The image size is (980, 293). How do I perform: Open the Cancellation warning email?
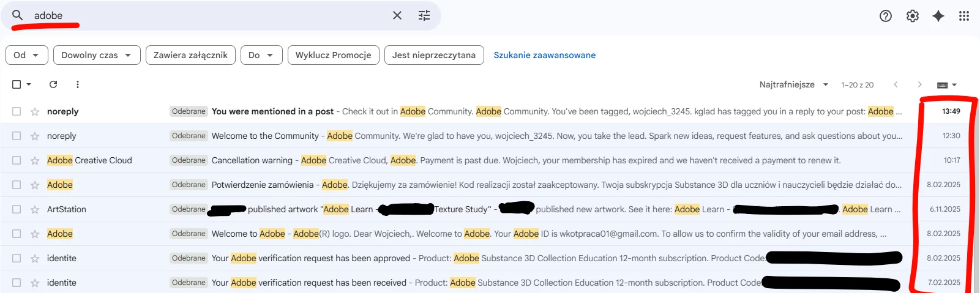[x=490, y=160]
